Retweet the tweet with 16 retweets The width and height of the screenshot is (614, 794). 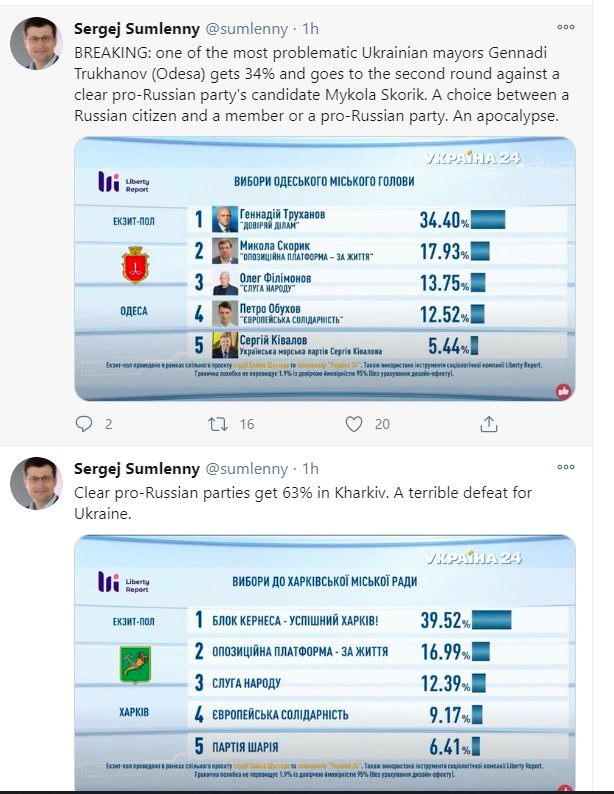click(218, 424)
